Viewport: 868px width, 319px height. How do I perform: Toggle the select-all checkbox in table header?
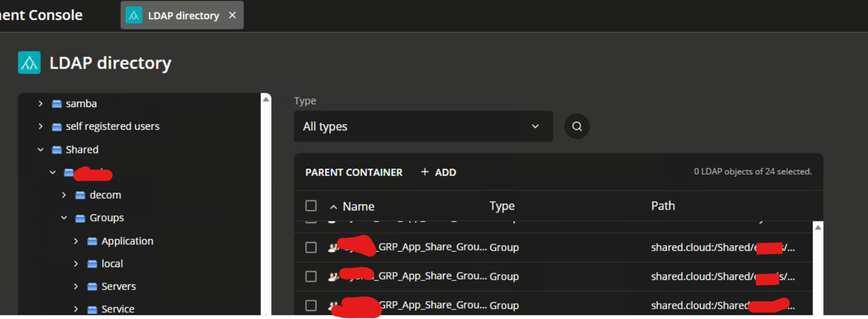[x=311, y=206]
